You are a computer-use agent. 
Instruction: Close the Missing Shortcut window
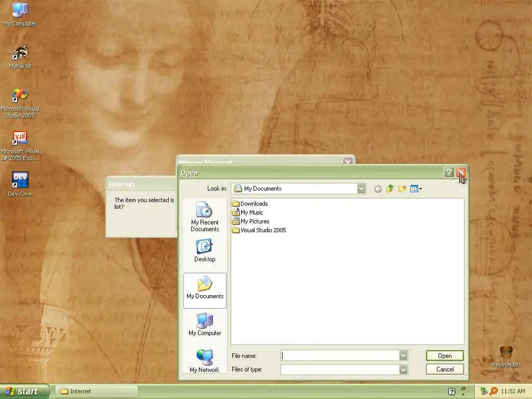click(x=348, y=161)
